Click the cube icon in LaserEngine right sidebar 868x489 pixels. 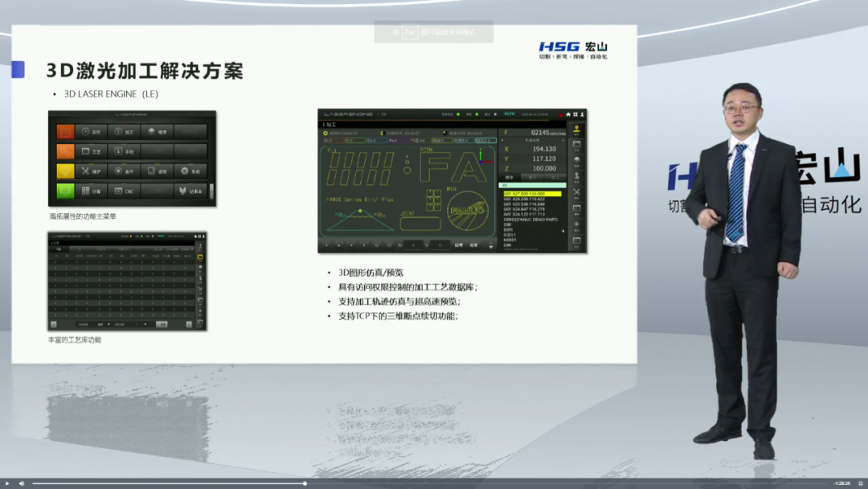click(576, 161)
